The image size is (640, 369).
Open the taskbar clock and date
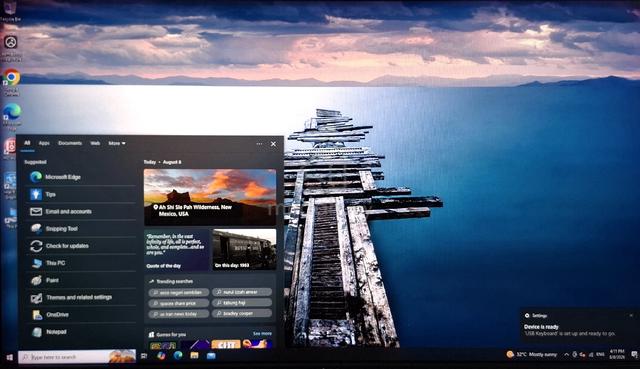tap(617, 354)
